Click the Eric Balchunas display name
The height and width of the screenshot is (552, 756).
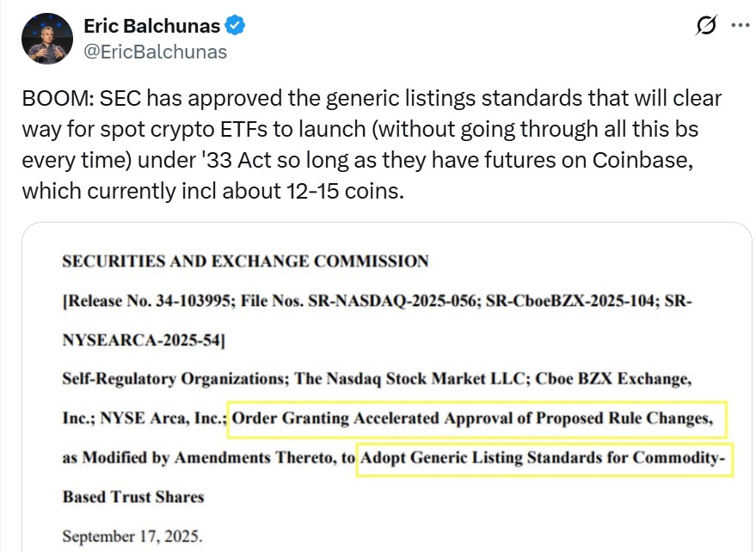(152, 26)
